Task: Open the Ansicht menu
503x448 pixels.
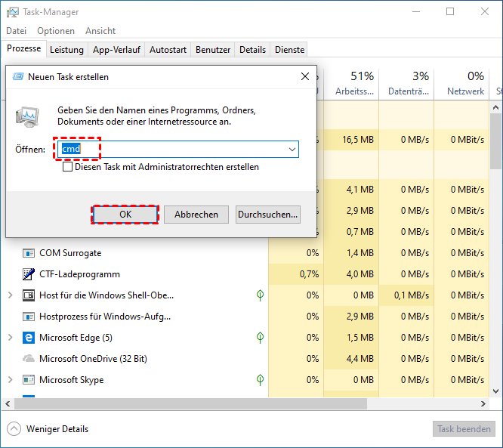Action: click(100, 31)
